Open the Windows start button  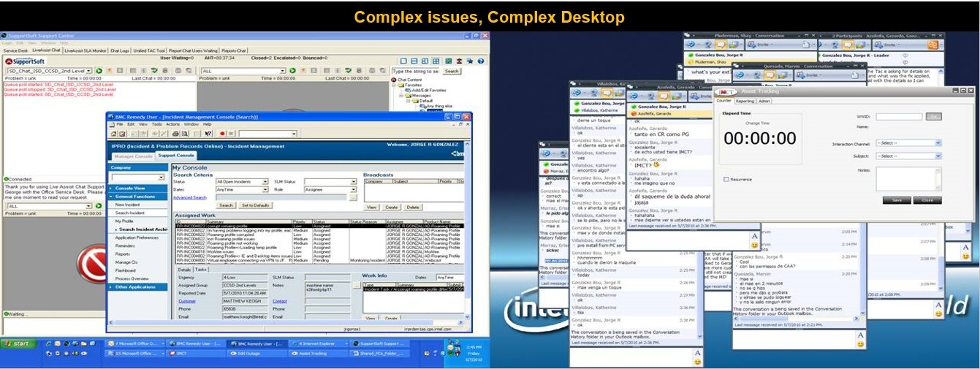coord(18,343)
